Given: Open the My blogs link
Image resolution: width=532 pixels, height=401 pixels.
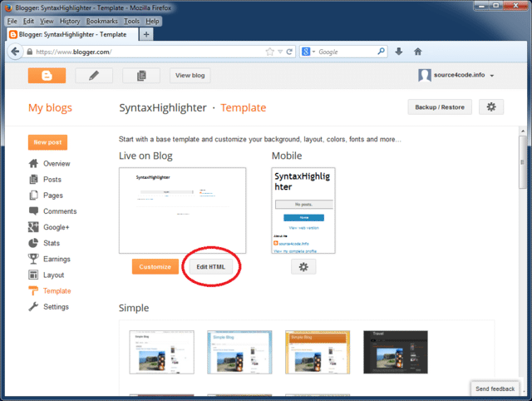Looking at the screenshot, I should 50,108.
